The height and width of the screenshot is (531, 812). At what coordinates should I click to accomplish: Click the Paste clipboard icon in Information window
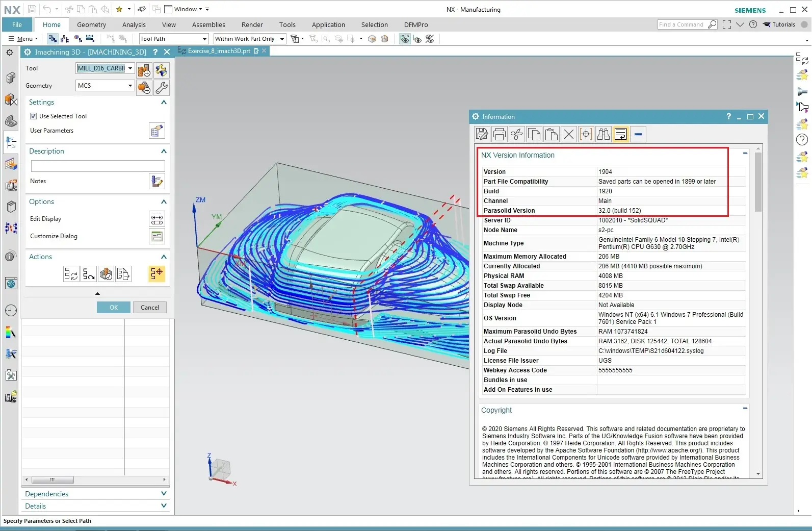(x=552, y=134)
